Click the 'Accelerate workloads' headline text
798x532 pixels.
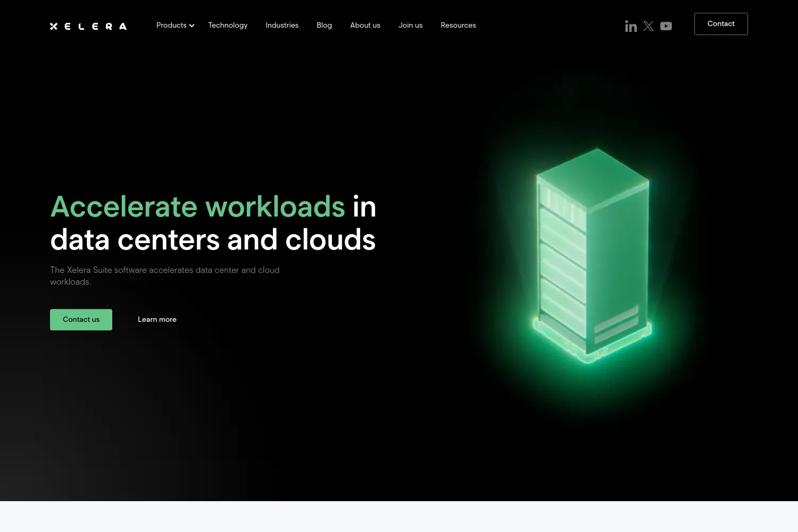point(198,206)
